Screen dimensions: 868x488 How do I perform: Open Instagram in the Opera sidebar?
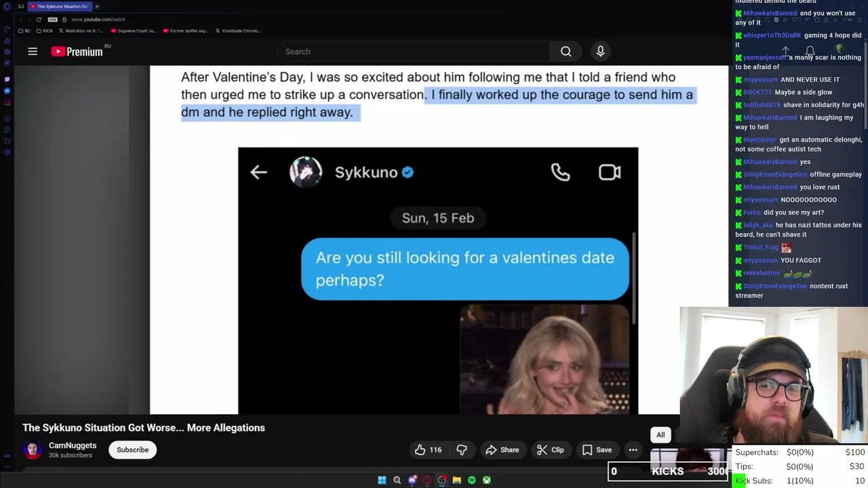click(x=7, y=102)
